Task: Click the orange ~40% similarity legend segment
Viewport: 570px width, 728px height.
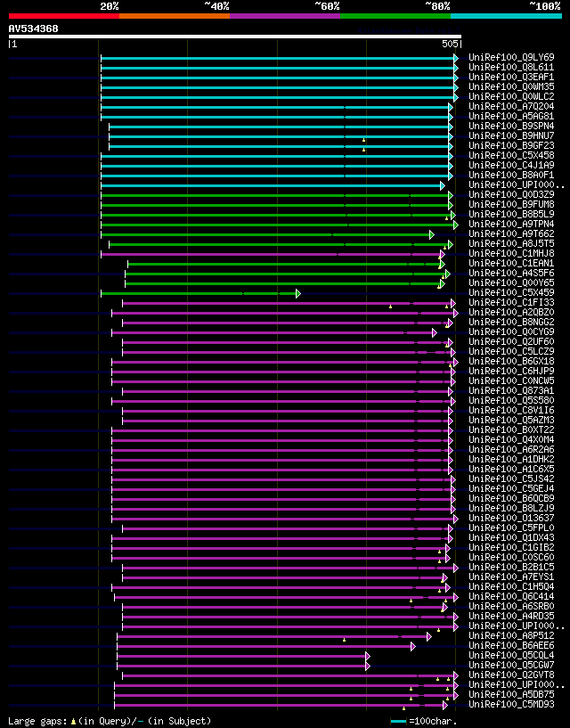Action: tap(175, 16)
